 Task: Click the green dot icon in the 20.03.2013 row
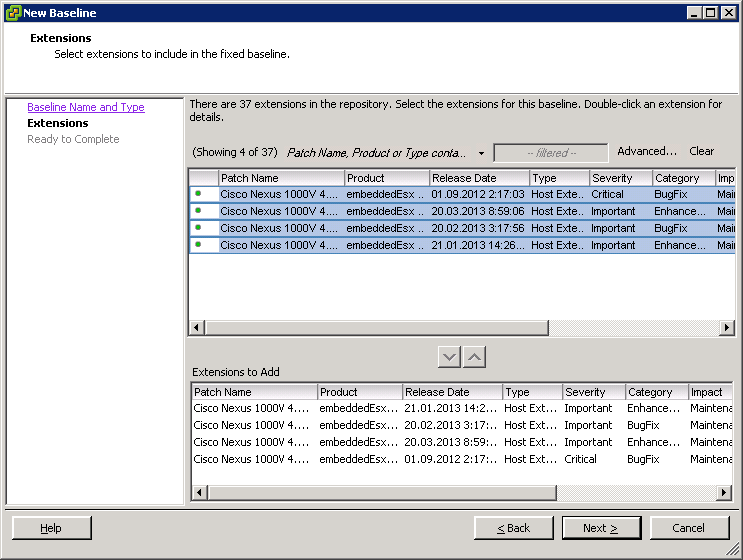coord(198,210)
